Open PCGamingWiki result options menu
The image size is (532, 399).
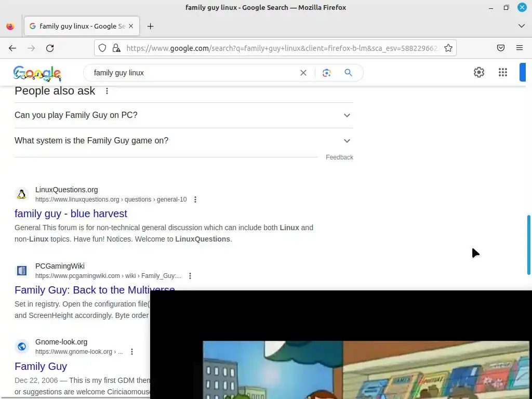[190, 276]
